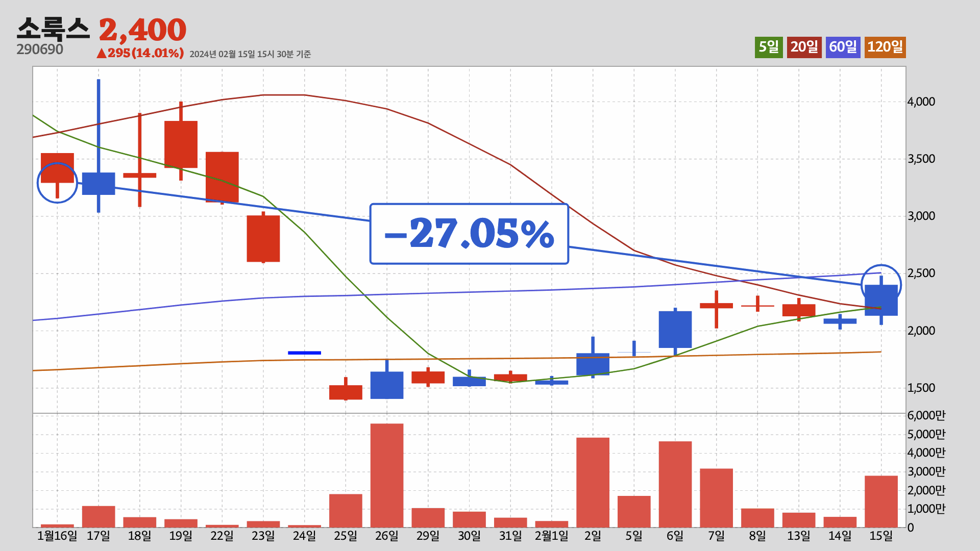Click the 6일 date label
980x551 pixels.
(x=675, y=536)
